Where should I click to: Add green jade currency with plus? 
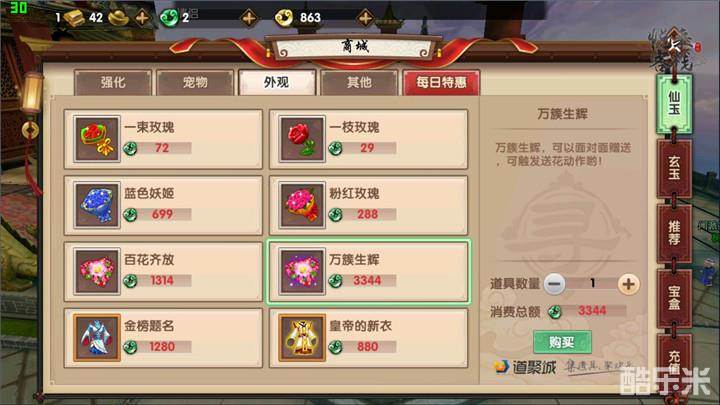click(249, 18)
